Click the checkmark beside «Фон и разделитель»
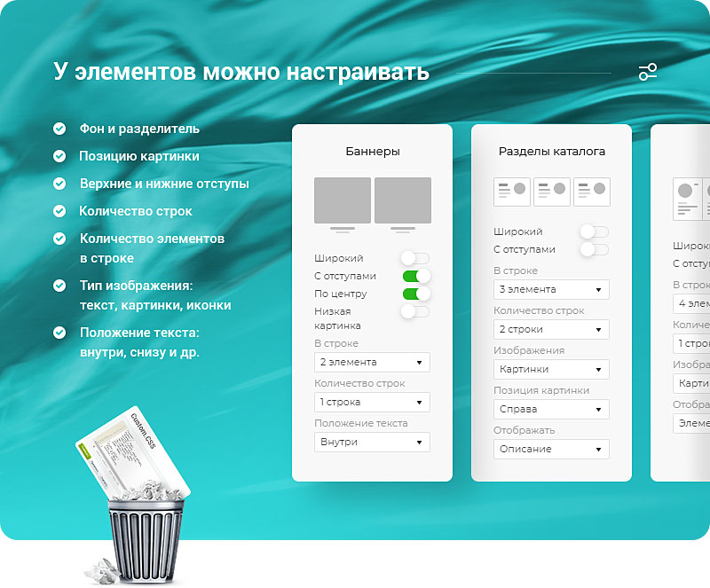The height and width of the screenshot is (588, 710). (x=60, y=128)
